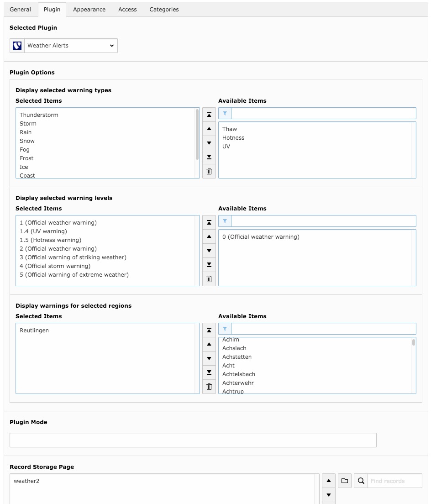
Task: Delete selected region item
Action: (209, 387)
